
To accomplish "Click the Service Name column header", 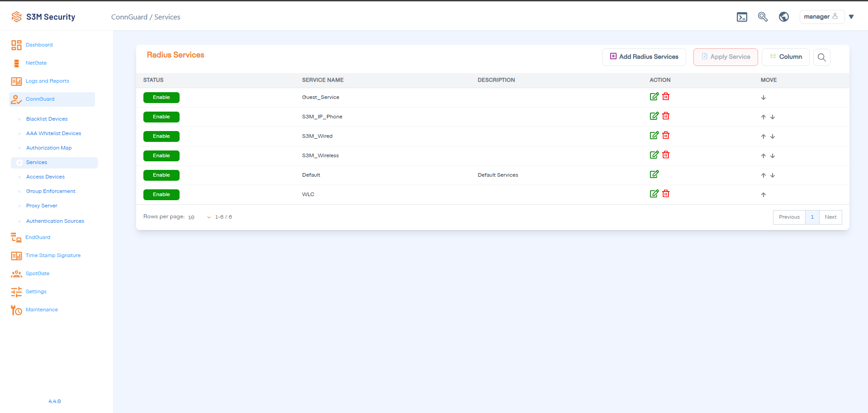I will [x=323, y=80].
